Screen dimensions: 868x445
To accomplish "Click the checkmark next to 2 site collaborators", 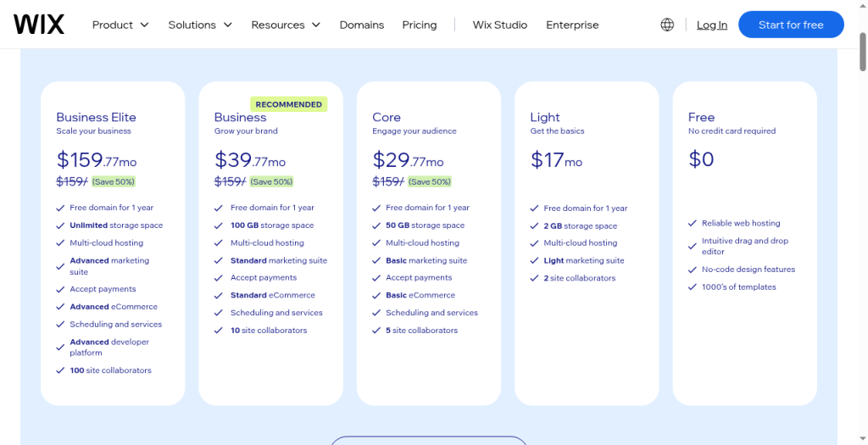I will 534,278.
